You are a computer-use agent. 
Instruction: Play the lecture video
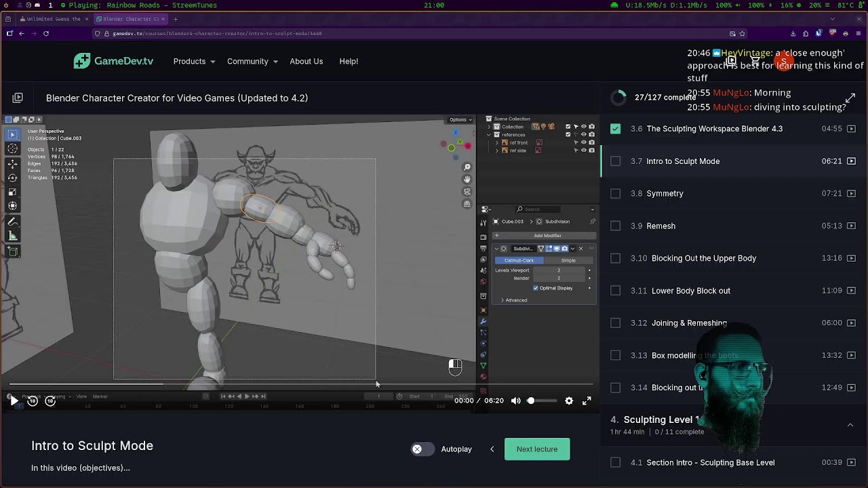(14, 401)
